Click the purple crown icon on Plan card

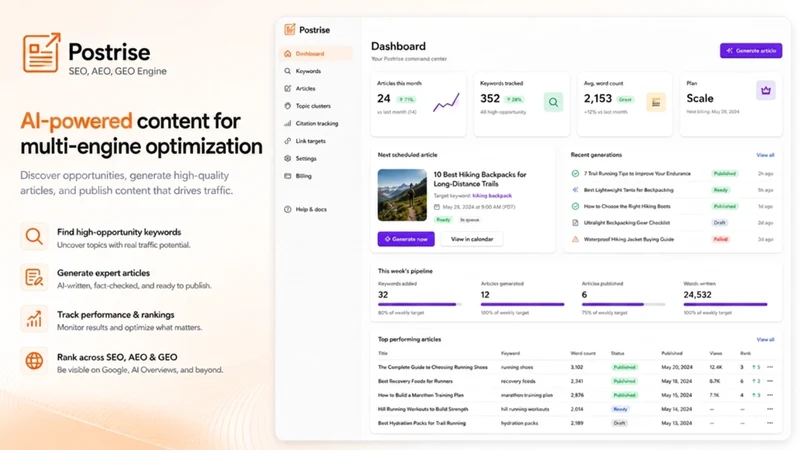pos(766,90)
